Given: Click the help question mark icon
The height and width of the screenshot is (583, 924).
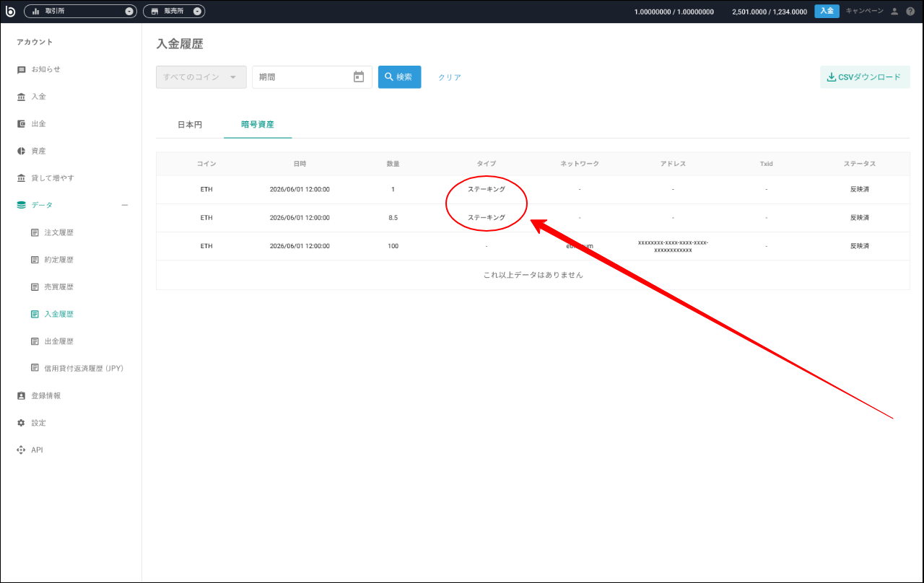Looking at the screenshot, I should click(x=910, y=12).
